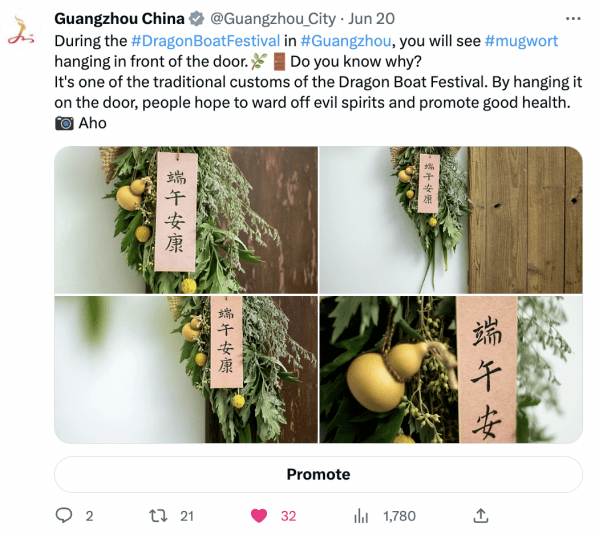This screenshot has width=599, height=535.
Task: Open the reply comment icon
Action: 64,515
